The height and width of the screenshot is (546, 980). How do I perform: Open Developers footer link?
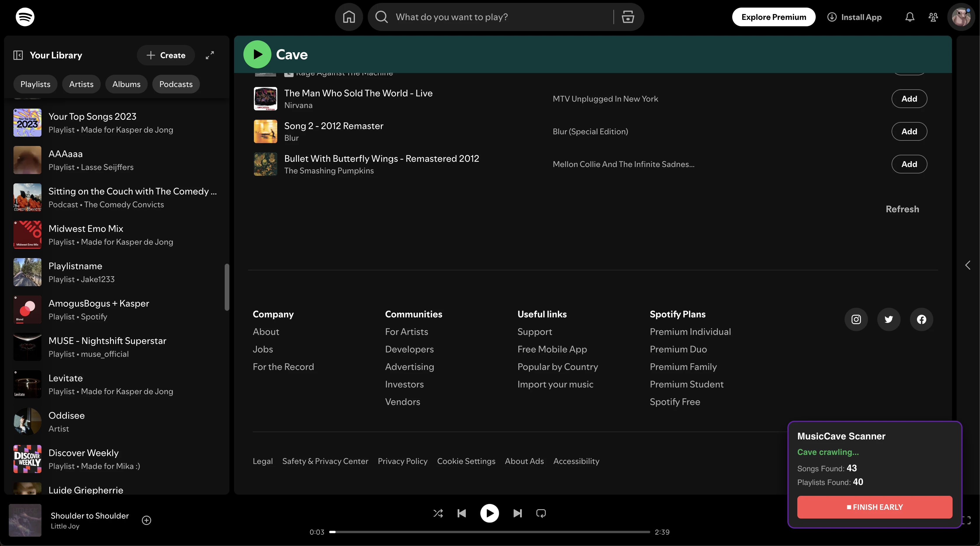point(409,349)
